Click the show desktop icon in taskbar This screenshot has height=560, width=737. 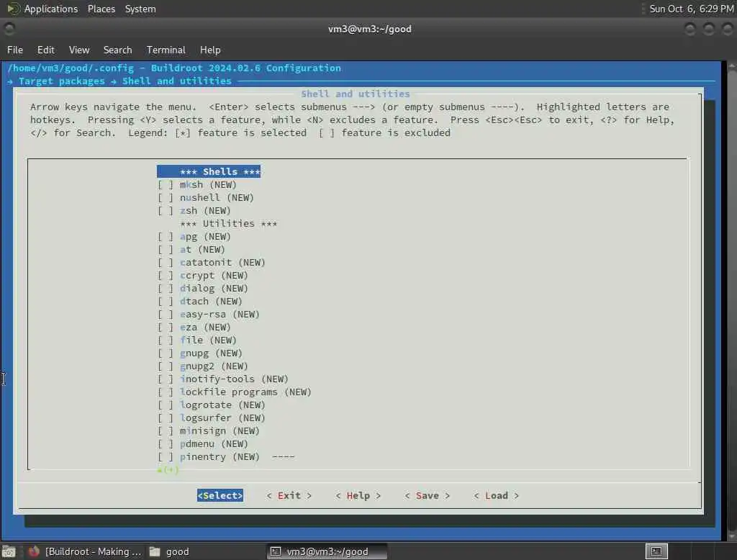9,551
